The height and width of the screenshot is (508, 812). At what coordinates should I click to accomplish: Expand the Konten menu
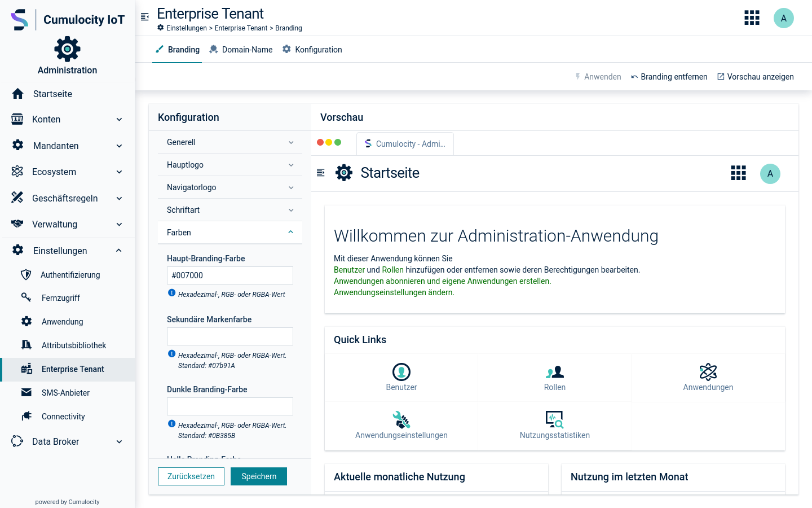119,119
